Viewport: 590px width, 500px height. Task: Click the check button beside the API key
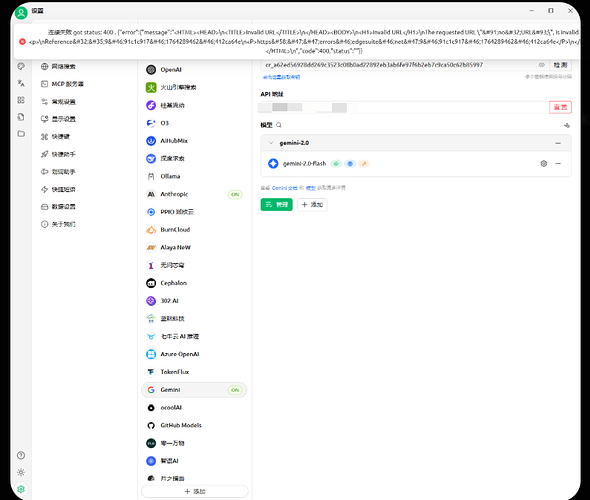pyautogui.click(x=560, y=65)
